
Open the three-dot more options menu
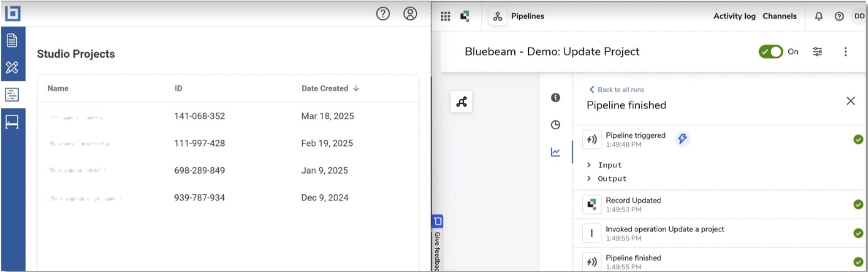point(845,52)
